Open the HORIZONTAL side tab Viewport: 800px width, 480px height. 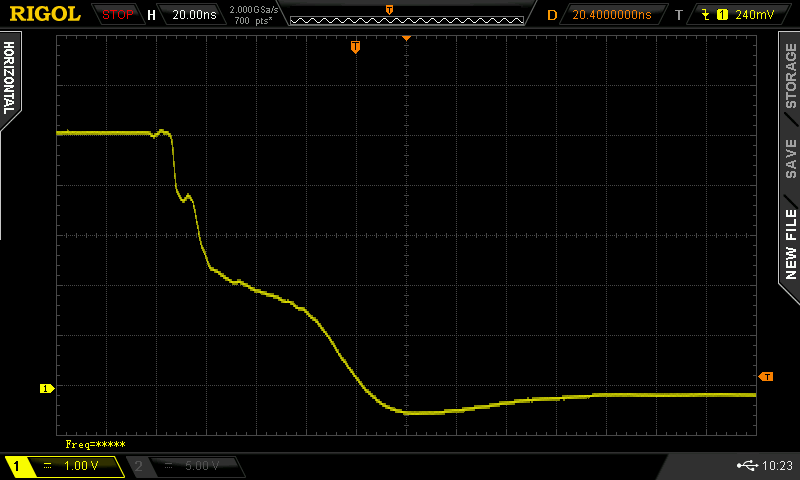[x=9, y=78]
